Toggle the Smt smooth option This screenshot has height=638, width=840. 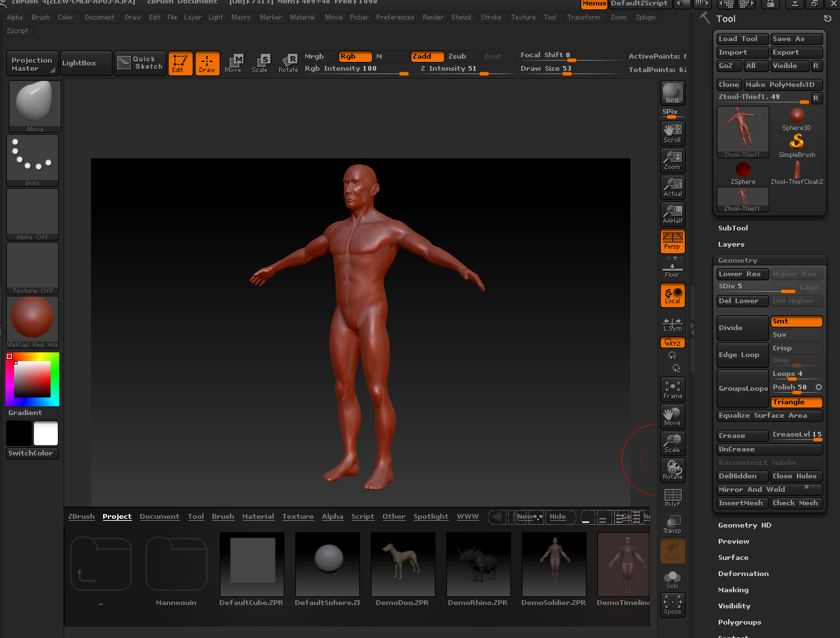[x=797, y=321]
